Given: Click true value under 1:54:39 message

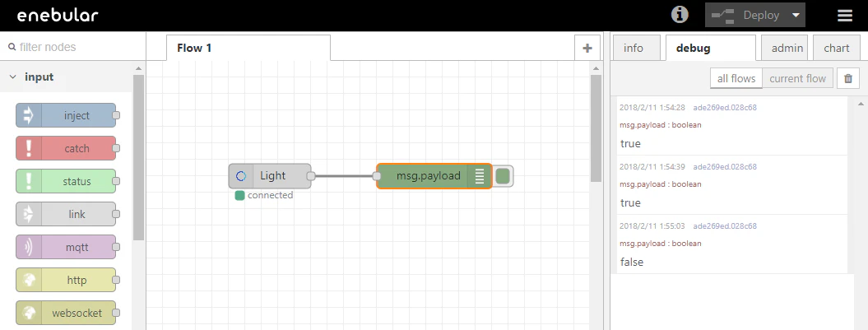Looking at the screenshot, I should [x=630, y=202].
